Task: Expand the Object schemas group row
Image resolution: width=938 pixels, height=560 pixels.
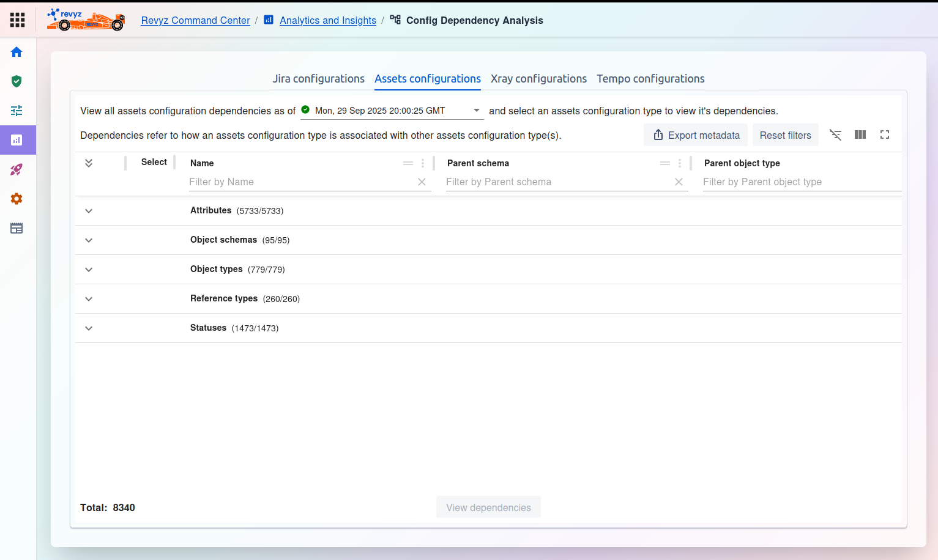Action: (89, 240)
